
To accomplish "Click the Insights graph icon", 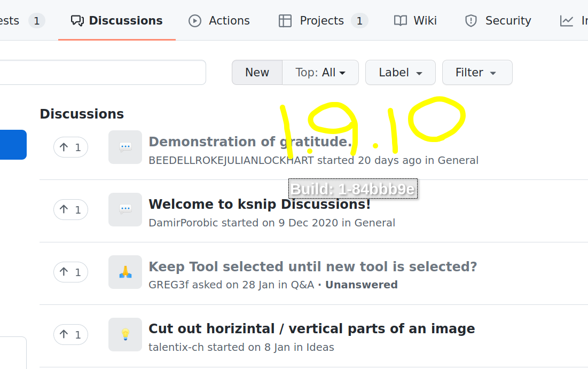I will pos(567,20).
